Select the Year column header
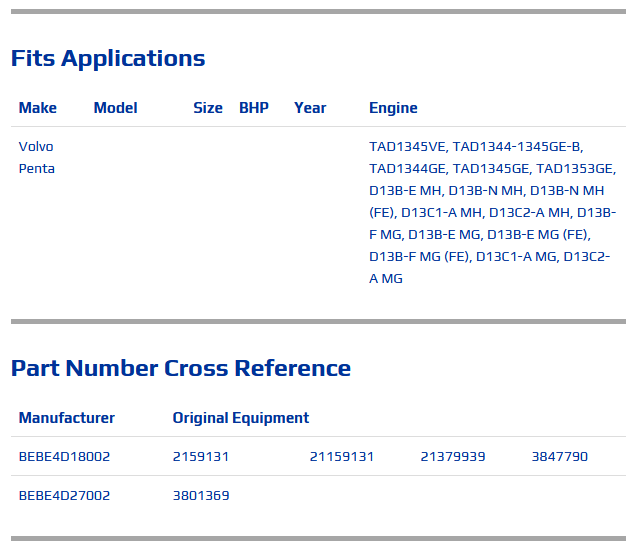The image size is (640, 556). [310, 108]
